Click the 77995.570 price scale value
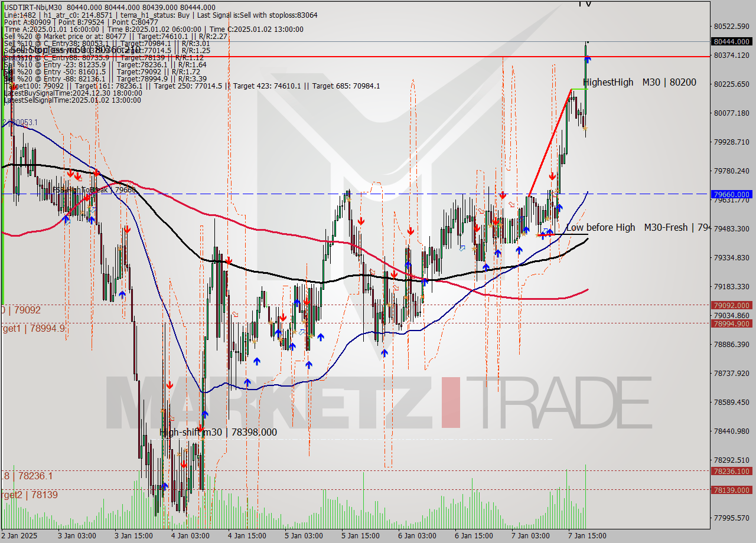 731,518
